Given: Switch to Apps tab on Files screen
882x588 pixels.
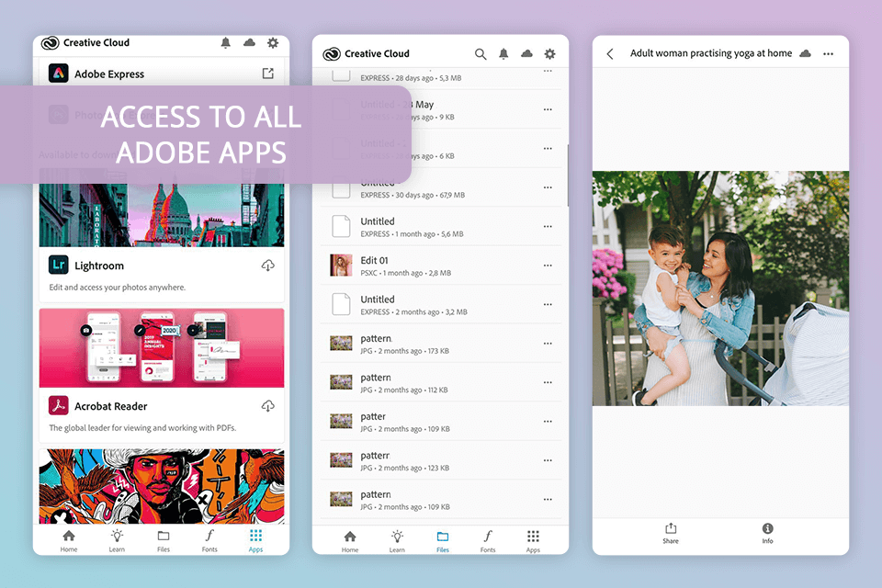Looking at the screenshot, I should [533, 541].
